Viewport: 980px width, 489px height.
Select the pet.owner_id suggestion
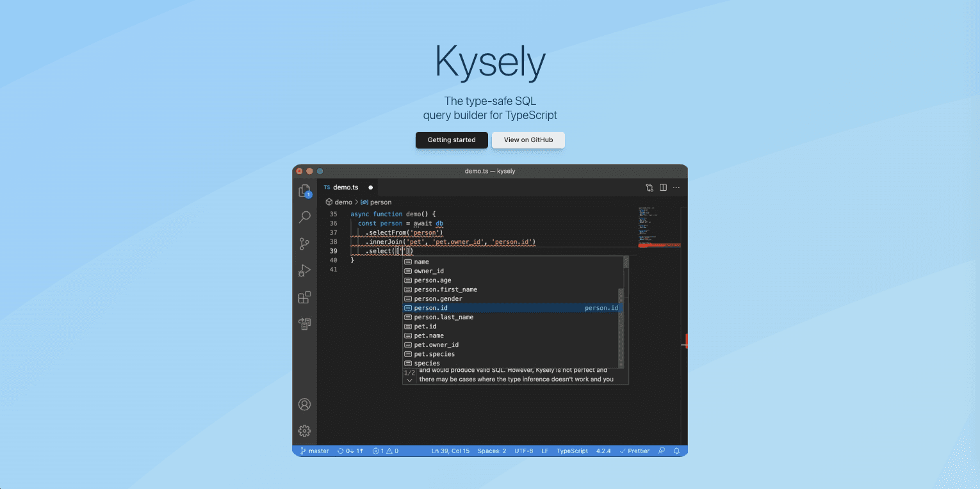point(512,345)
